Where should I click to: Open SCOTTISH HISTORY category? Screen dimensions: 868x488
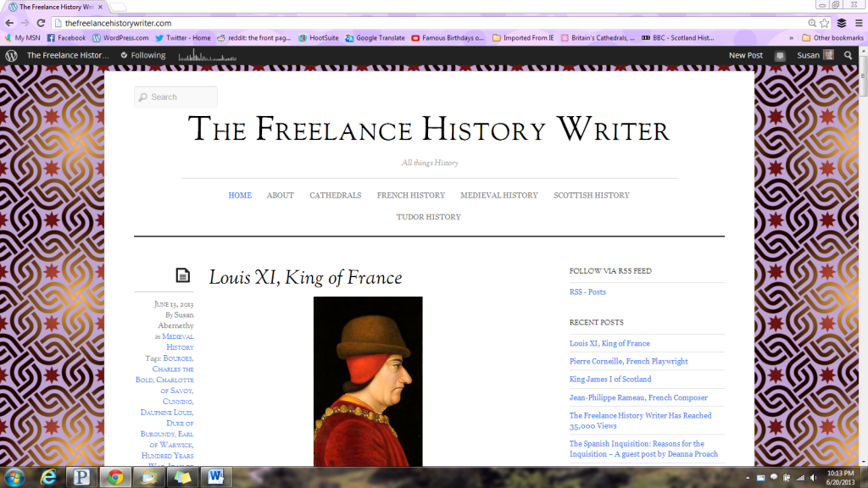(591, 196)
